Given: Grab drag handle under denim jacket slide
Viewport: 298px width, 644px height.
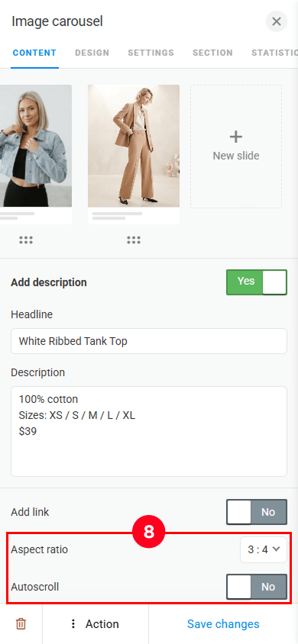Looking at the screenshot, I should click(26, 240).
